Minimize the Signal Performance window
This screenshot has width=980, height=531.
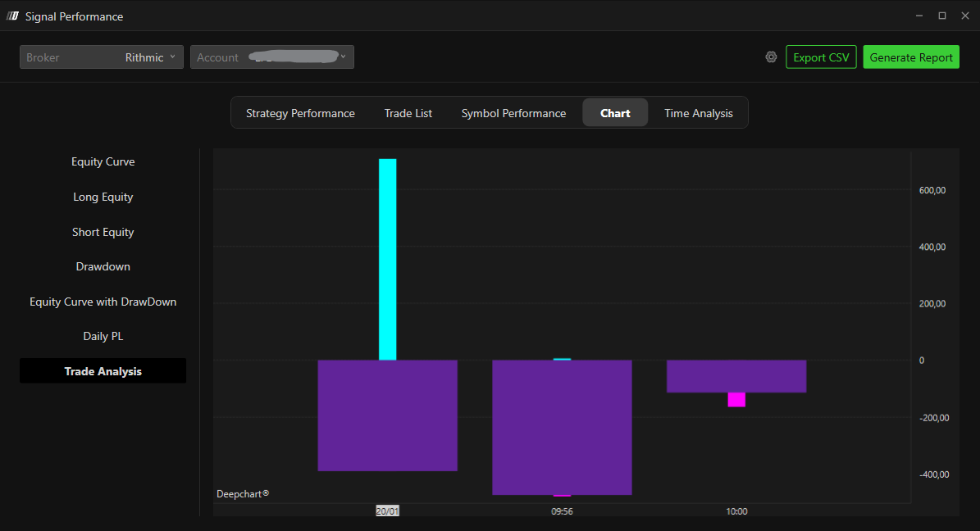tap(919, 16)
